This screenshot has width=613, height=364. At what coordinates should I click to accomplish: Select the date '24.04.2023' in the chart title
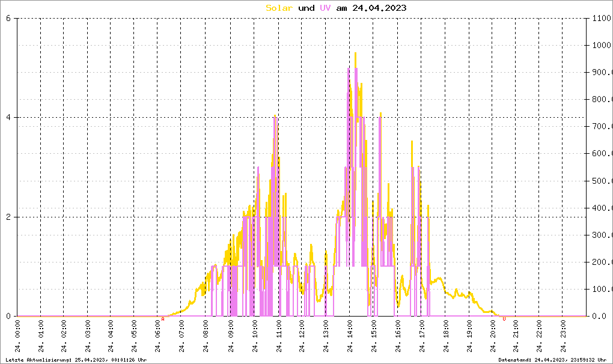coord(379,8)
